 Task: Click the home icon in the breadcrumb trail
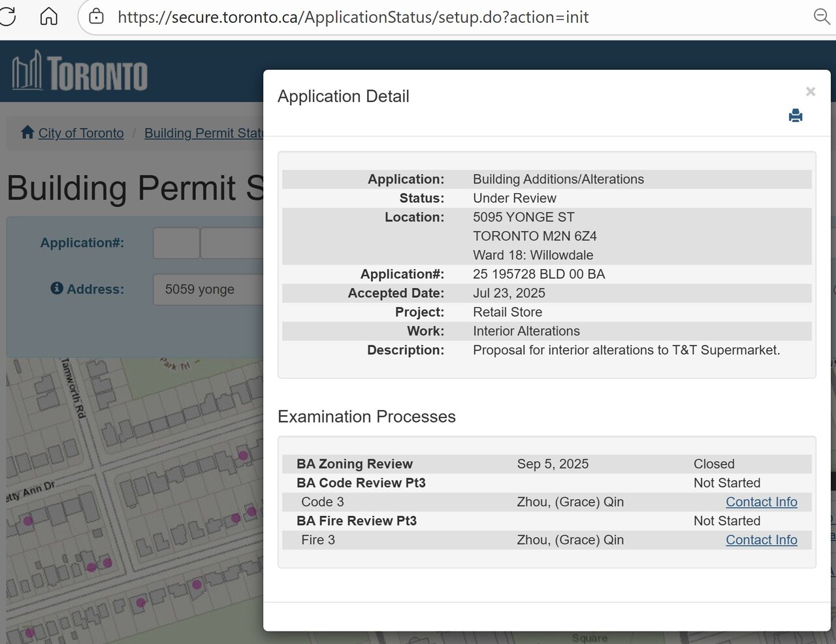click(x=27, y=132)
